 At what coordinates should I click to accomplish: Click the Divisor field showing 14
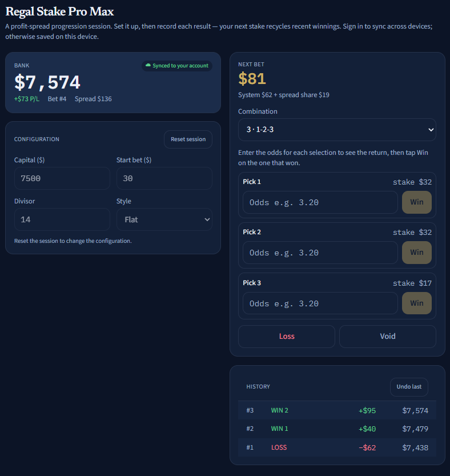[62, 219]
